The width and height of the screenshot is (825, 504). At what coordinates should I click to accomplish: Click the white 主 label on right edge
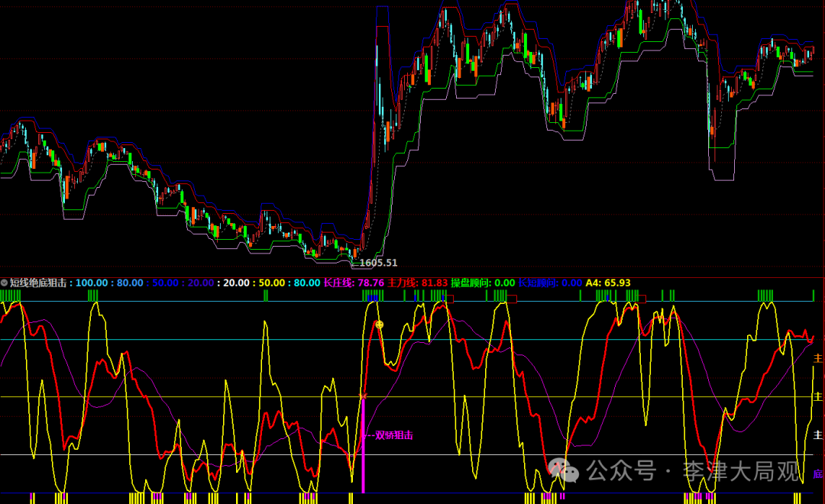coord(818,435)
